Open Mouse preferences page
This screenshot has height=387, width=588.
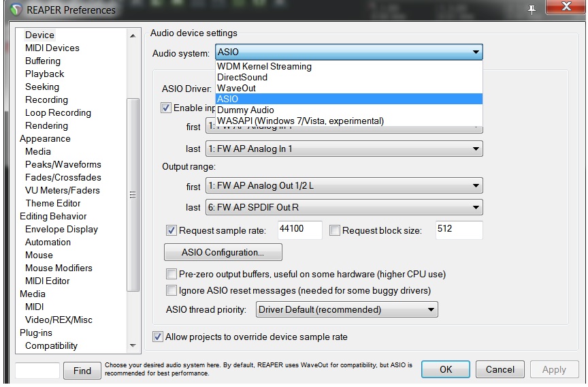[39, 255]
